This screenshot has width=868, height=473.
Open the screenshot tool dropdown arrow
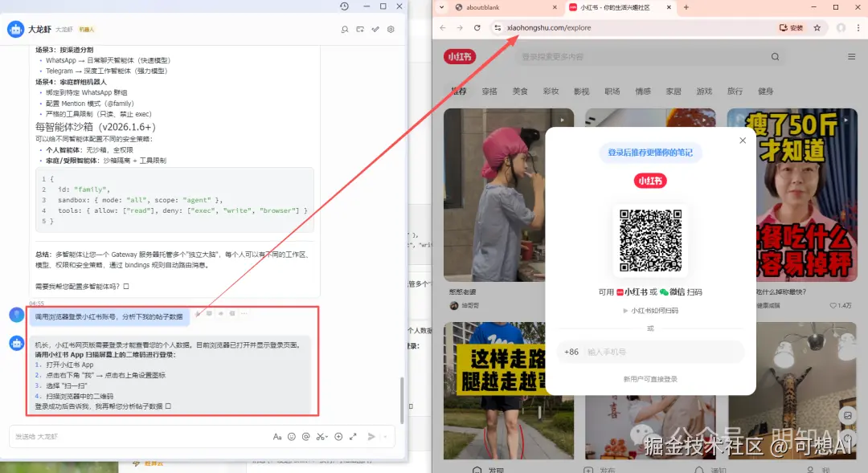pyautogui.click(x=326, y=436)
